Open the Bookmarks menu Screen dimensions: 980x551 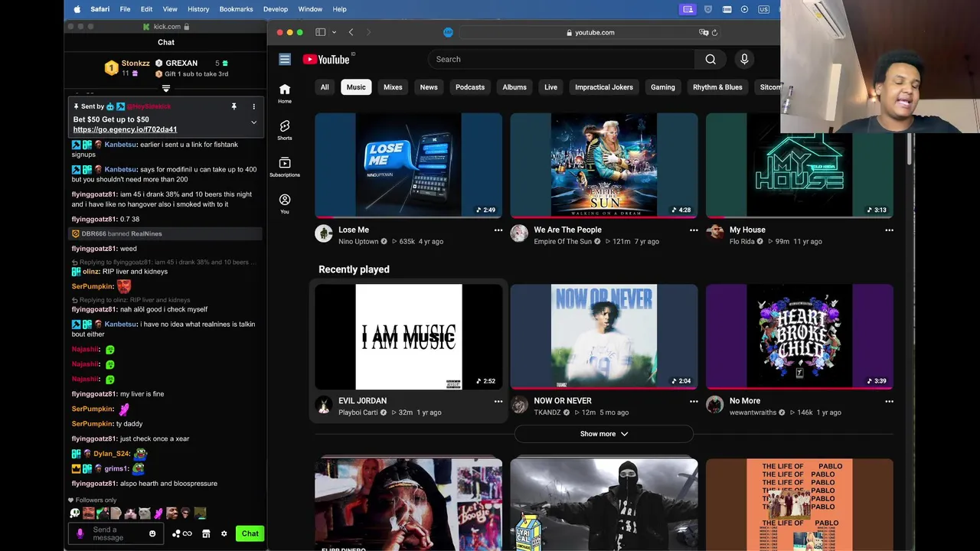[236, 9]
